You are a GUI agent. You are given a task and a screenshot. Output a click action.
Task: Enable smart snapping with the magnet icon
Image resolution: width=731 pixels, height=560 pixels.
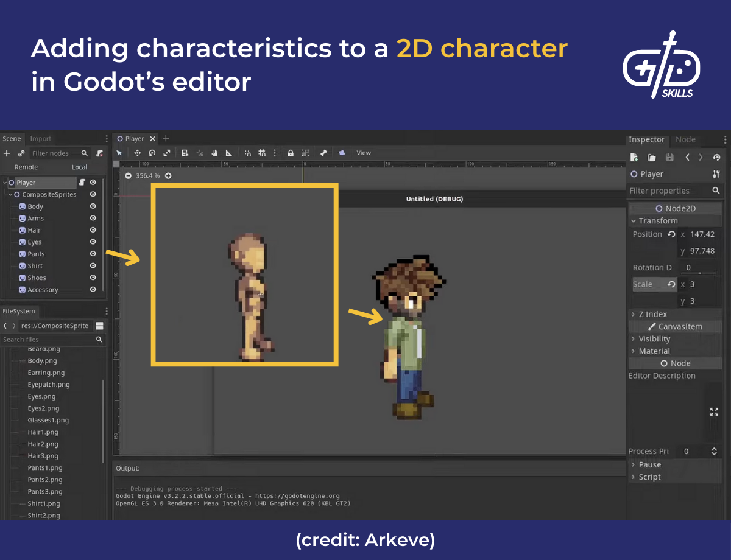[x=249, y=153]
